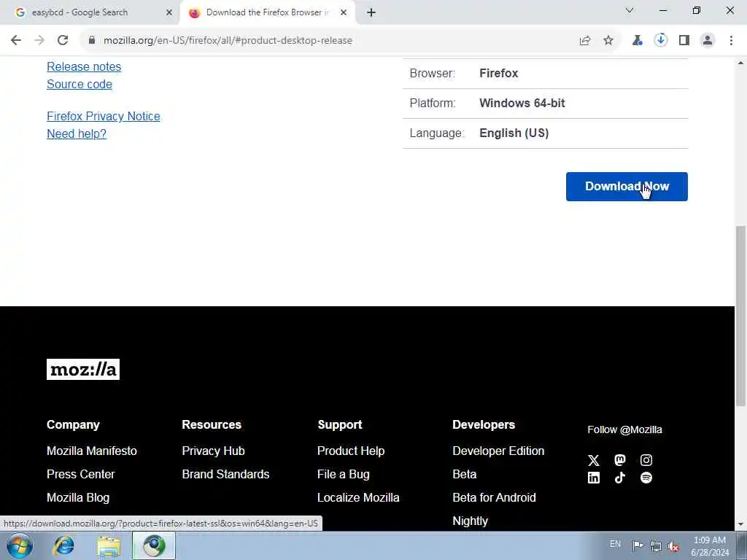Screen dimensions: 747x560
Task: Open Firefox Privacy Notice link
Action: click(x=104, y=116)
